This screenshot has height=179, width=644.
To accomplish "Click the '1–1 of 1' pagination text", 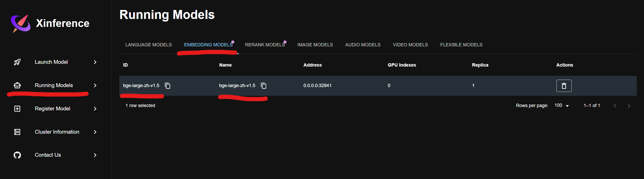I will coord(592,106).
